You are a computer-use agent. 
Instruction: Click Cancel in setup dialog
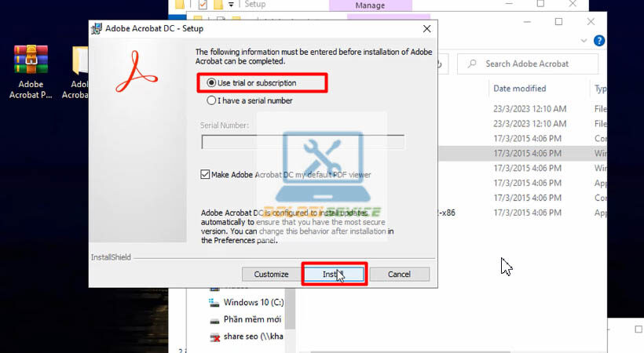tap(399, 275)
